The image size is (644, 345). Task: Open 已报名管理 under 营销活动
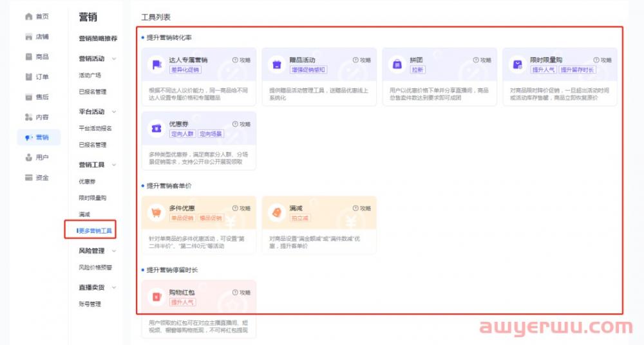[x=92, y=91]
